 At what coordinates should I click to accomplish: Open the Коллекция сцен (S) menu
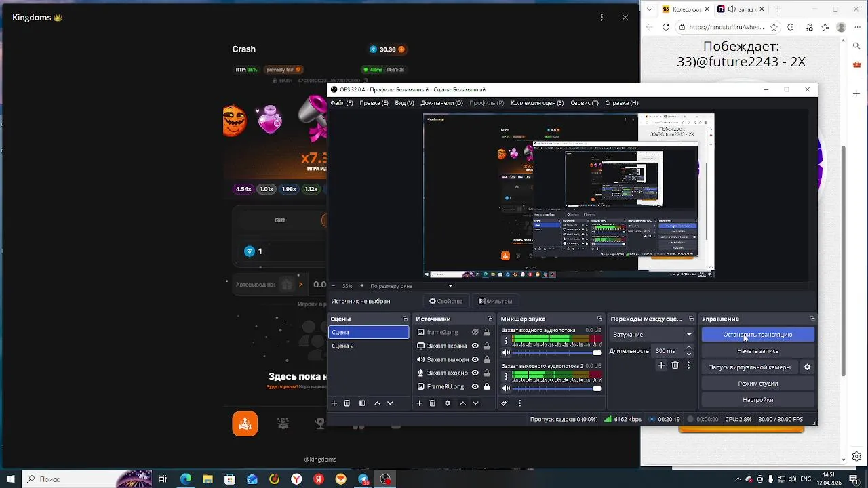[537, 103]
